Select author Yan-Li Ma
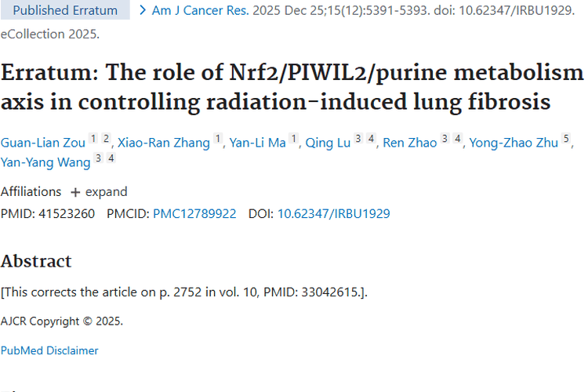 [257, 143]
